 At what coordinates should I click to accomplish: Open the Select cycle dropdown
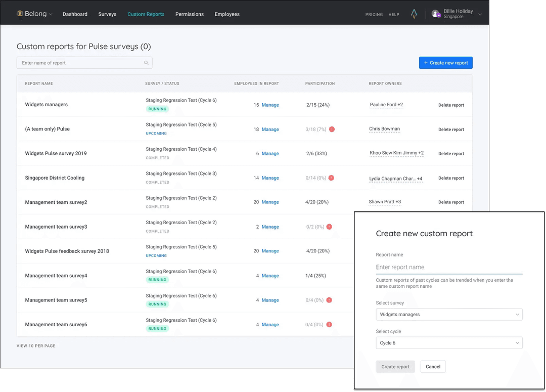click(x=449, y=343)
